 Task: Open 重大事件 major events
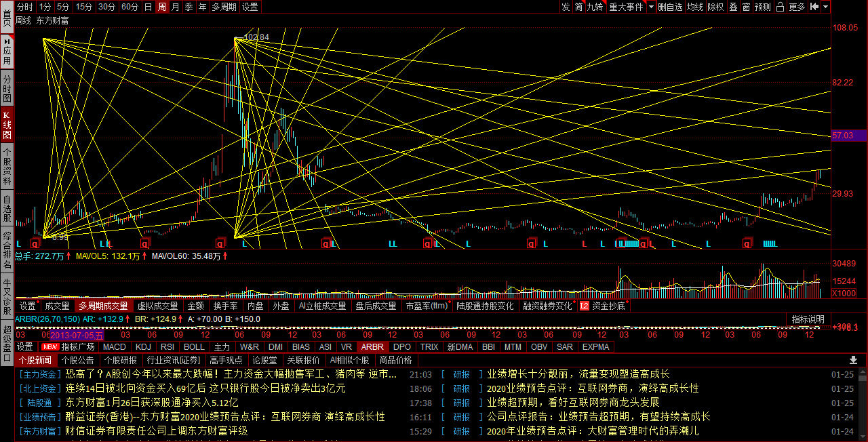pyautogui.click(x=626, y=7)
